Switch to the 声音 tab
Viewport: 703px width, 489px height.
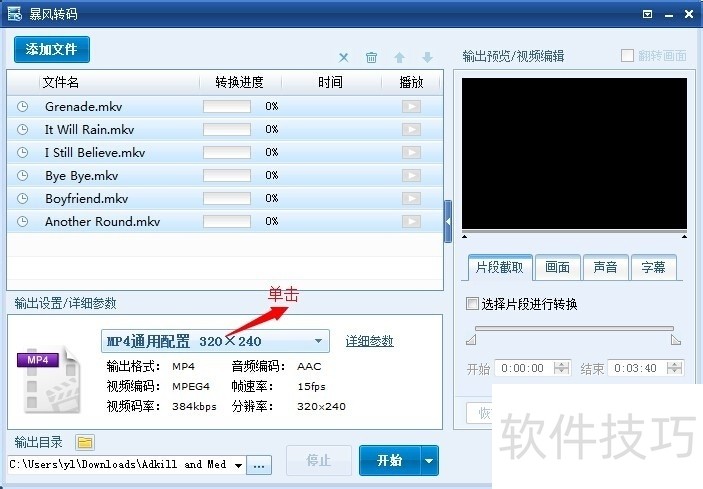(605, 268)
